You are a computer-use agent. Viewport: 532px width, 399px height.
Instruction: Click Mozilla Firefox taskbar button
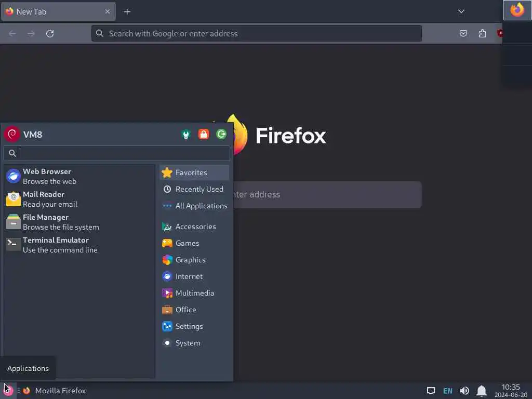tap(55, 391)
